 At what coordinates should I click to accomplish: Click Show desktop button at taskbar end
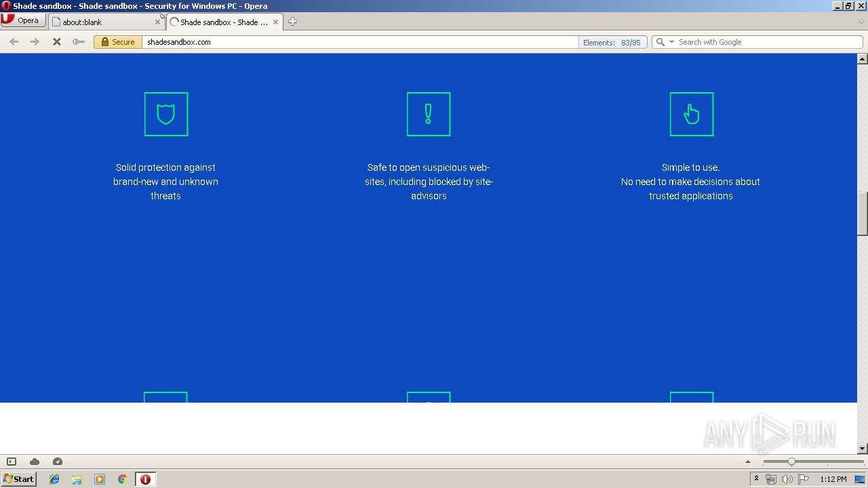tap(861, 479)
